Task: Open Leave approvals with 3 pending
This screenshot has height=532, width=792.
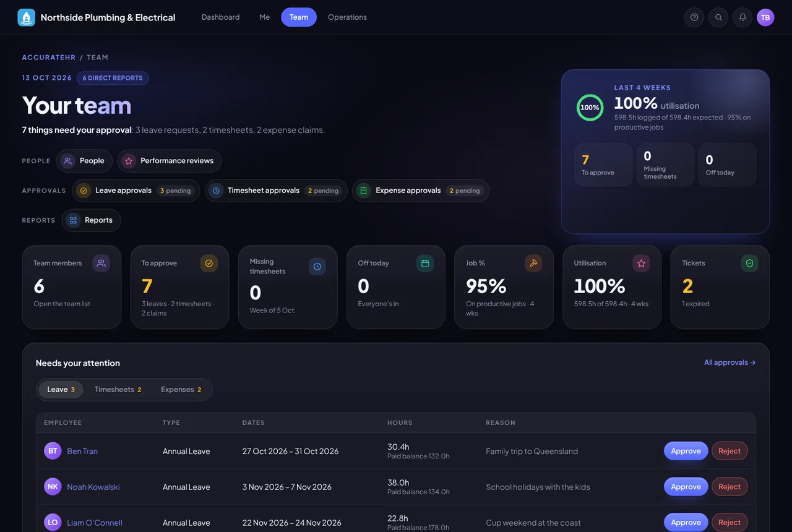Action: [136, 191]
